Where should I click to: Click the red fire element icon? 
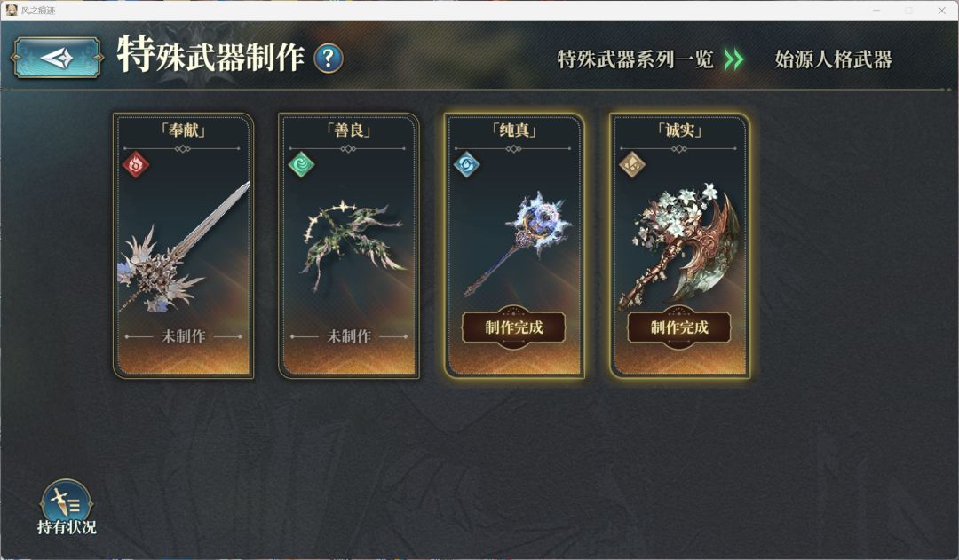coord(136,164)
